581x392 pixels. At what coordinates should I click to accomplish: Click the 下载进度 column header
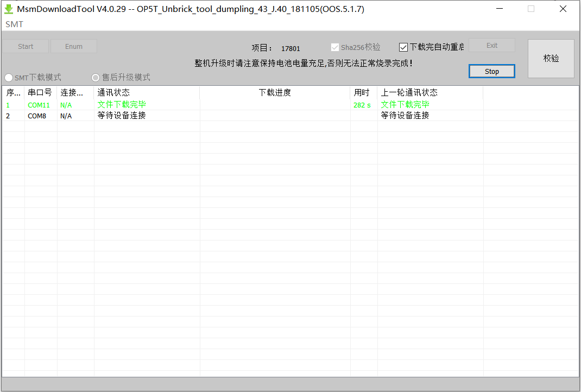275,93
